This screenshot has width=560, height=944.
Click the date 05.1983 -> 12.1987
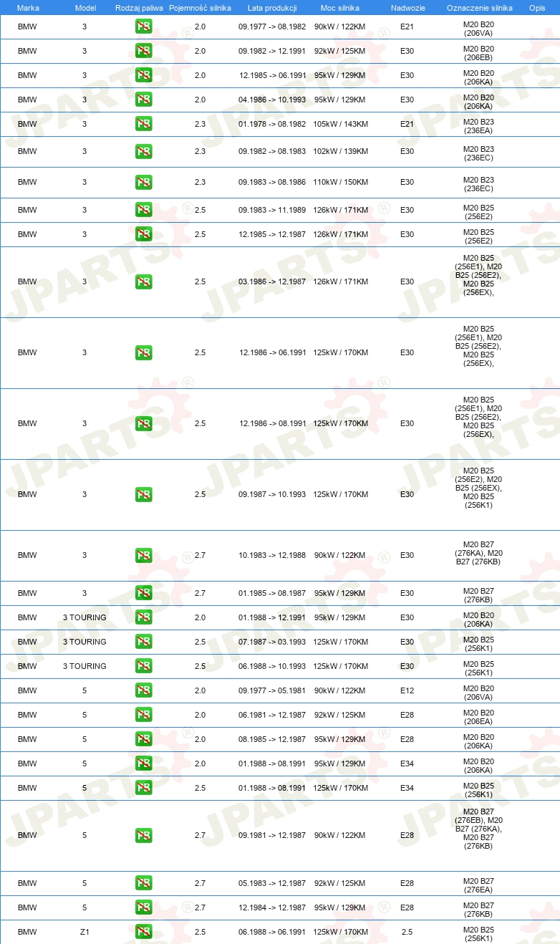(272, 883)
